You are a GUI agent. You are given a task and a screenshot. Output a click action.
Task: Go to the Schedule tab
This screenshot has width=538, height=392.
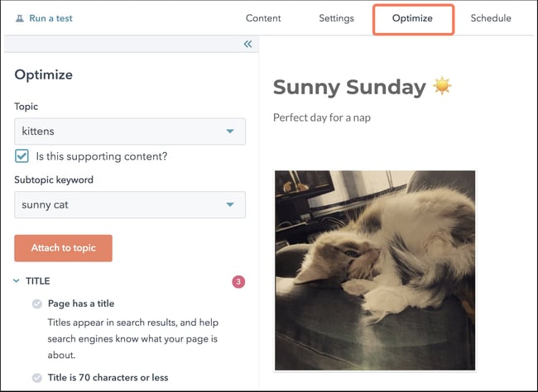[491, 18]
